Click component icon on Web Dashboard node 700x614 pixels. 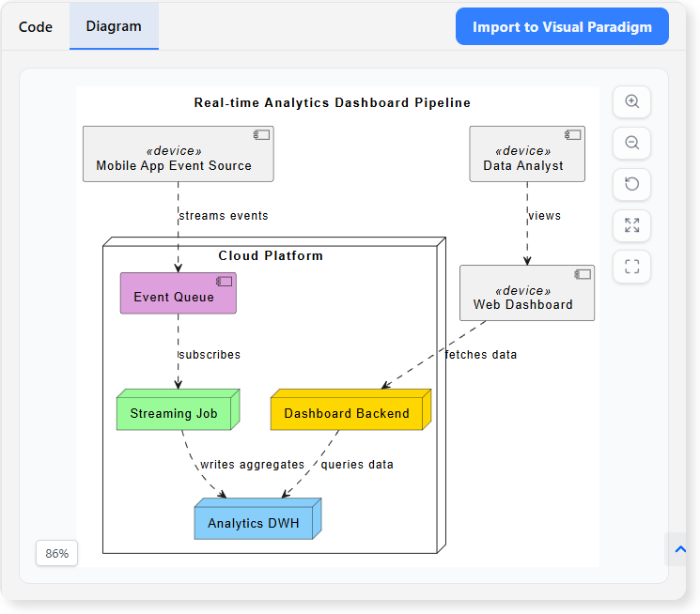(x=583, y=274)
